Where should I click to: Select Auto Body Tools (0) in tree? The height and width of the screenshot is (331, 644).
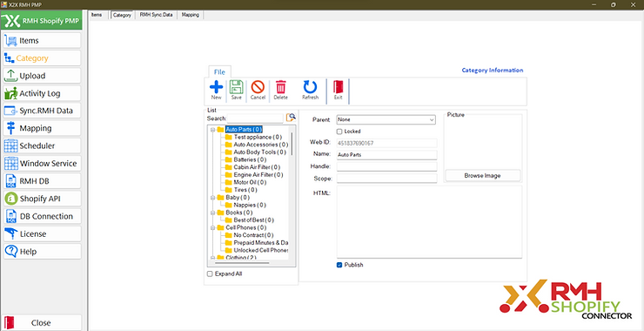260,152
